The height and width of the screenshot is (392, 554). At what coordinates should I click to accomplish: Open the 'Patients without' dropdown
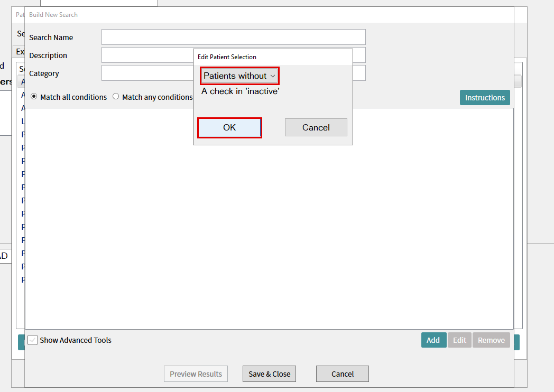pos(239,76)
